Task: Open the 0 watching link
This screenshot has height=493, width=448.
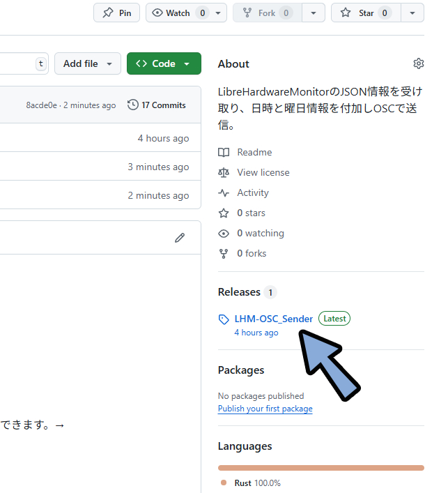Action: (261, 233)
